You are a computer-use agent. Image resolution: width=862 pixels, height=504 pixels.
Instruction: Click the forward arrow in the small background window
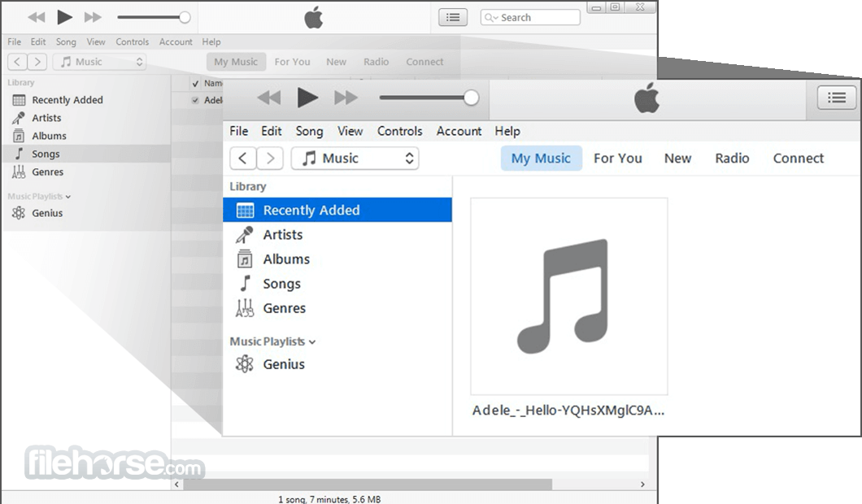pos(37,62)
